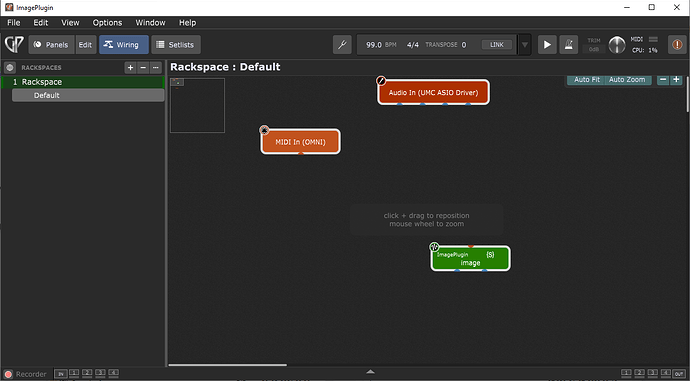This screenshot has width=690, height=381.
Task: Click the vertical scrollbar of the wiring view
Action: click(688, 94)
